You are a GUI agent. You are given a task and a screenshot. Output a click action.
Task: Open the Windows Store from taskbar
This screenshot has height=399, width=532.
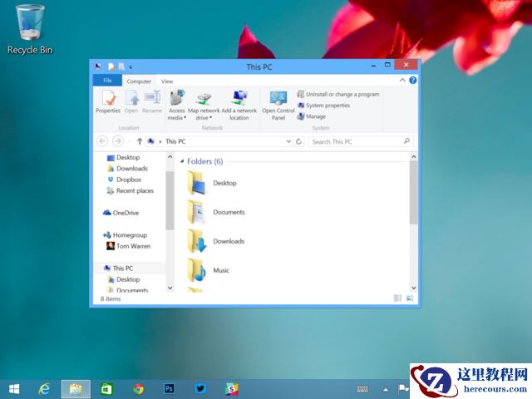point(106,389)
